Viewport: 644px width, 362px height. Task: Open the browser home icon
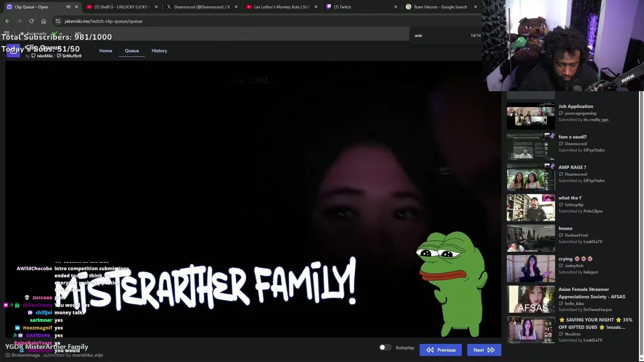pyautogui.click(x=43, y=21)
